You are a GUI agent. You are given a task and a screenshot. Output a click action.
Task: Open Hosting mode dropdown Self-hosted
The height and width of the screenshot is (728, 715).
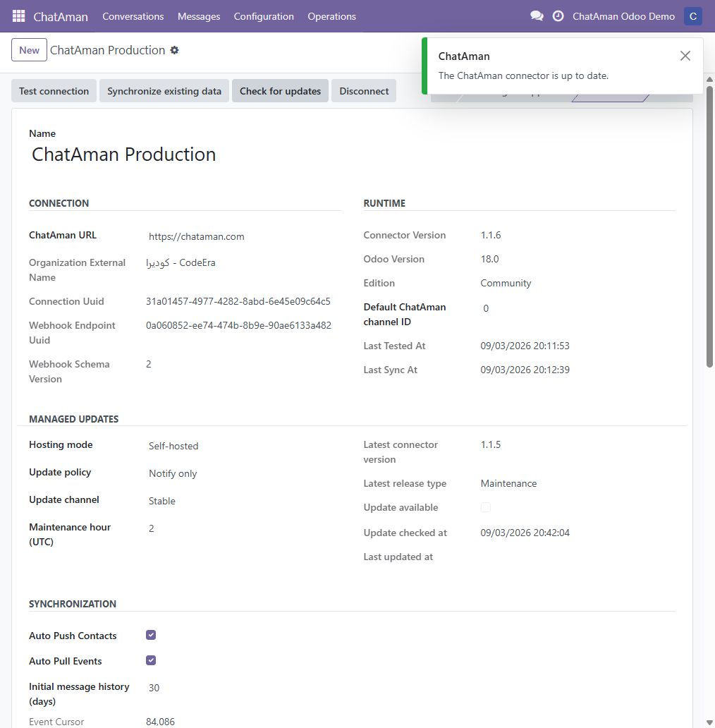click(244, 446)
